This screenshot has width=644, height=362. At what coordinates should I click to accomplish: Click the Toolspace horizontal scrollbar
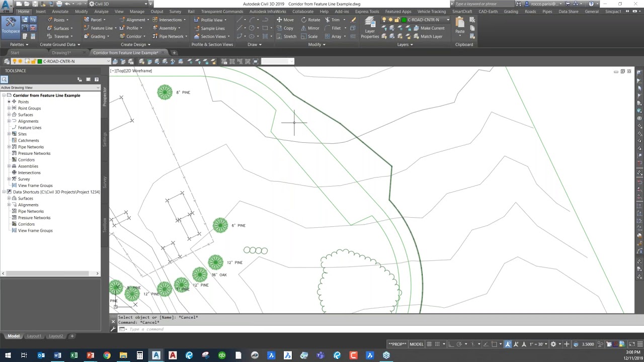50,274
